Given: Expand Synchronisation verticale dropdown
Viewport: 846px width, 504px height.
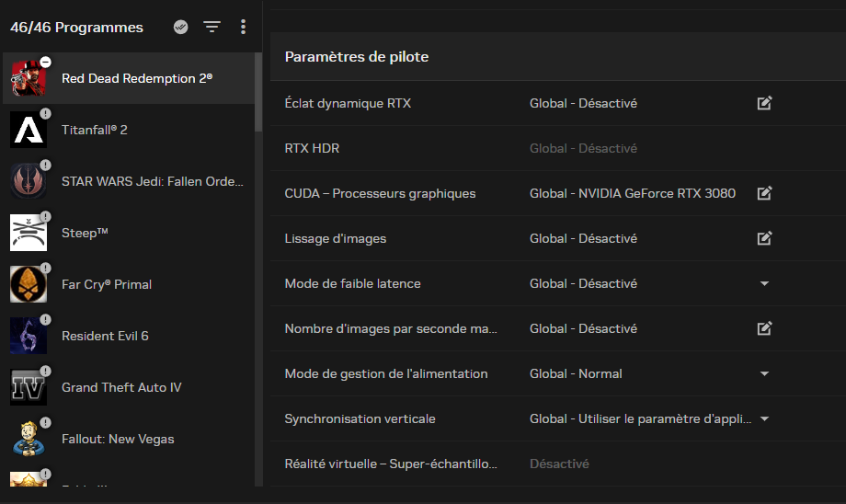Looking at the screenshot, I should (x=764, y=418).
